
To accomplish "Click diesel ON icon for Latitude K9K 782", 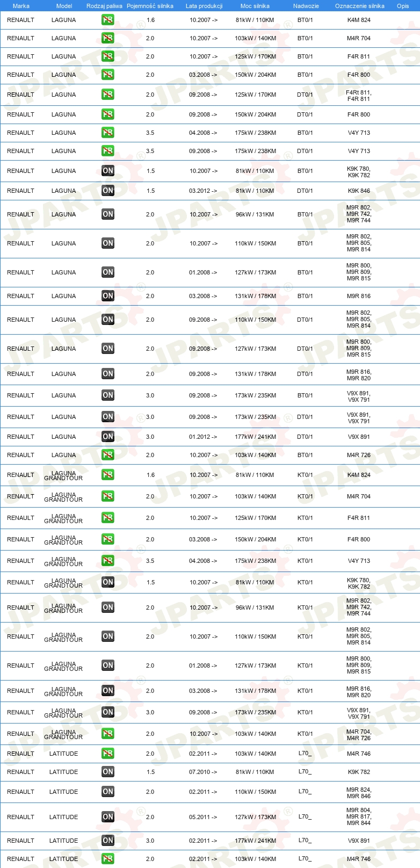I will click(x=108, y=772).
